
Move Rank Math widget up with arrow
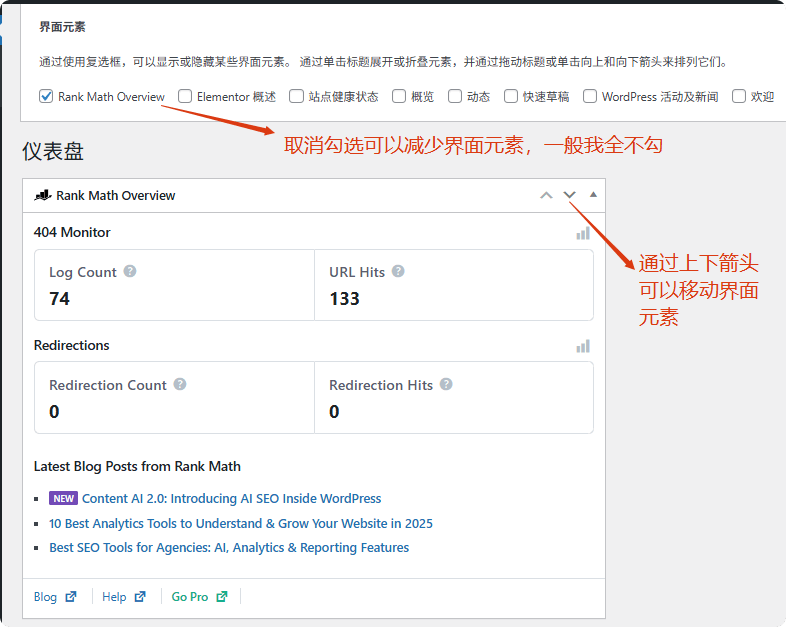tap(546, 195)
